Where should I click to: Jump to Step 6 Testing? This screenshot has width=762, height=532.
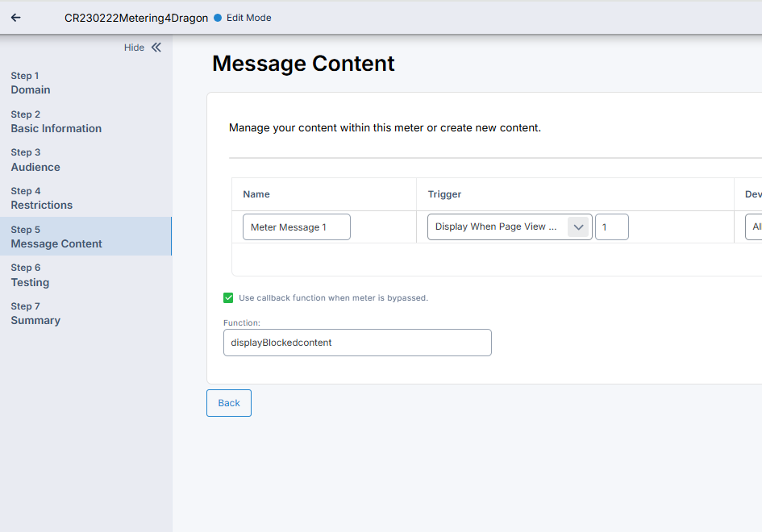pos(30,275)
